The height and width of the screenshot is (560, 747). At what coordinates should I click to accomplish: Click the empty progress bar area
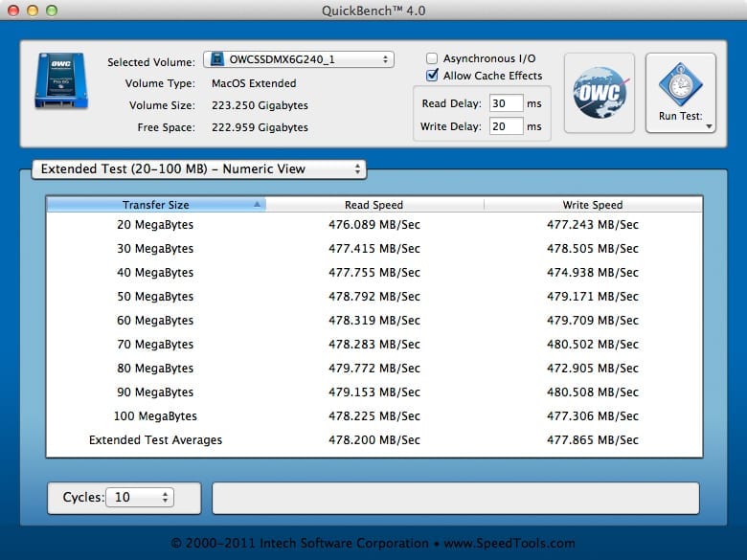pyautogui.click(x=455, y=498)
